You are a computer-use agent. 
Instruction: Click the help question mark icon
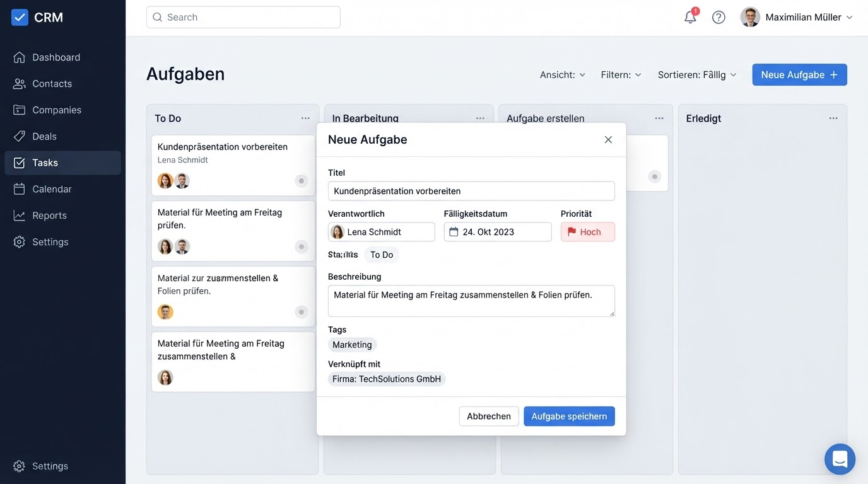point(718,17)
